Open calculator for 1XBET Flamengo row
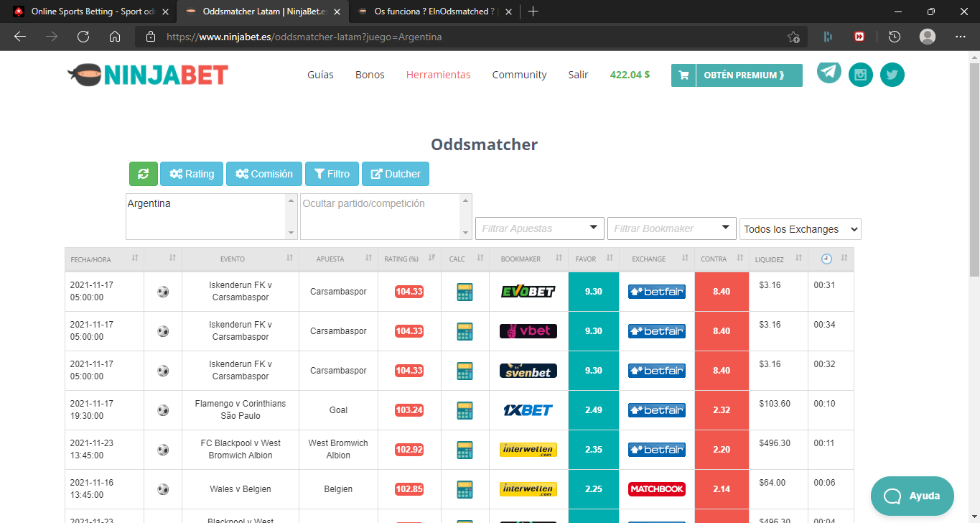Screen dimensions: 980x523 pos(465,411)
